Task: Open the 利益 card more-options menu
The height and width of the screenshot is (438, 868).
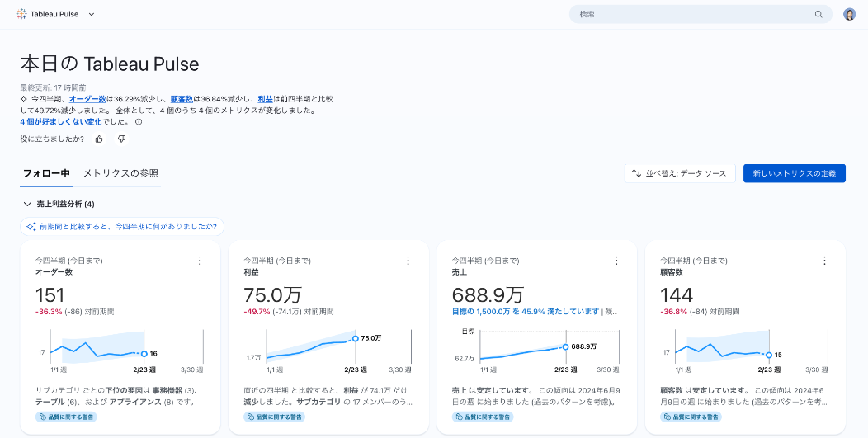Action: coord(408,261)
